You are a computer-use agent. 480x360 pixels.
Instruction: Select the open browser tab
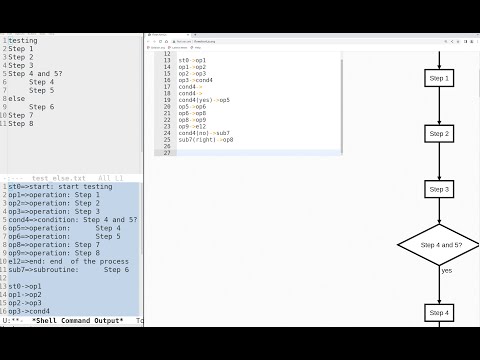pyautogui.click(x=168, y=35)
